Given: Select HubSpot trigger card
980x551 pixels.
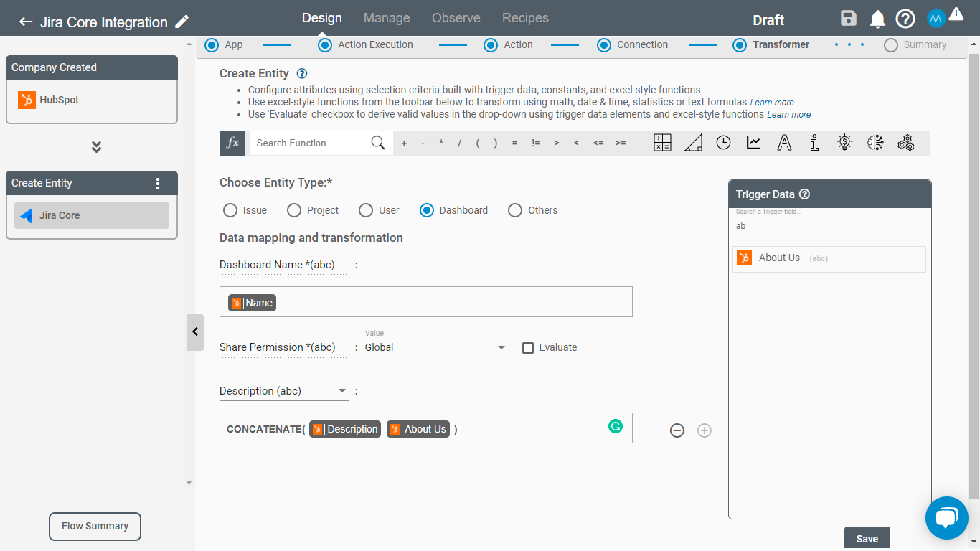Looking at the screenshot, I should click(x=92, y=100).
